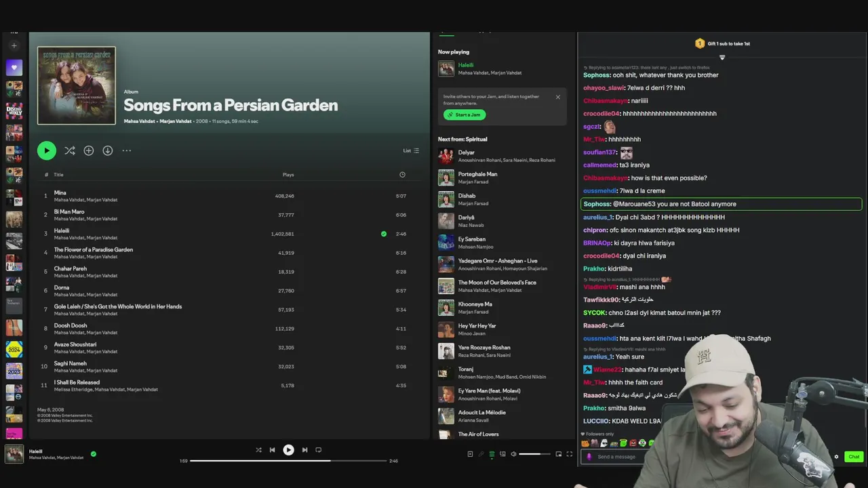The image size is (868, 488).
Task: Click the green saved checkmark on Haleili row
Action: [384, 234]
